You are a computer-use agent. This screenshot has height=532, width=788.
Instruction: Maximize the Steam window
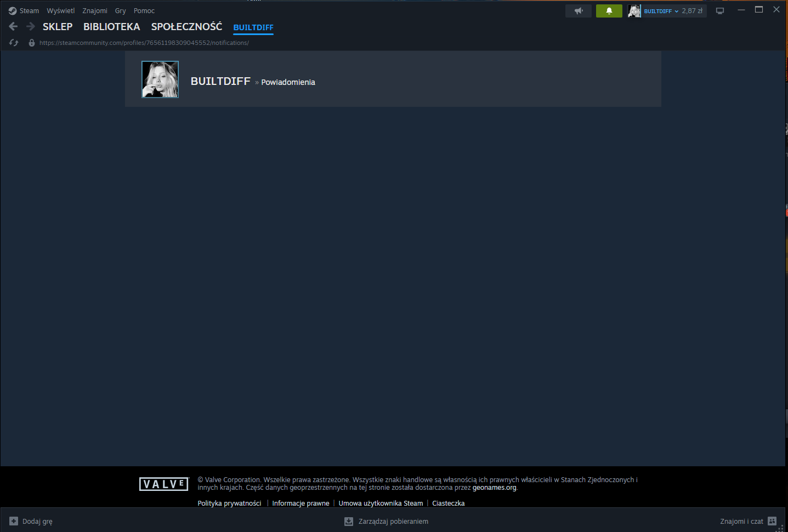pos(759,10)
